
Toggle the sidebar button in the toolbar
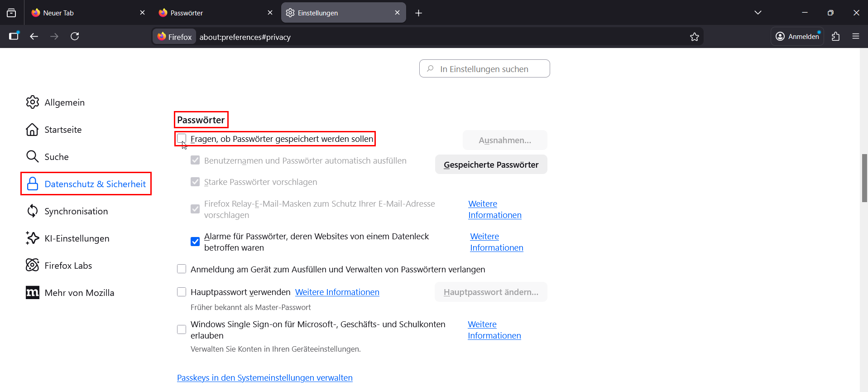[14, 36]
